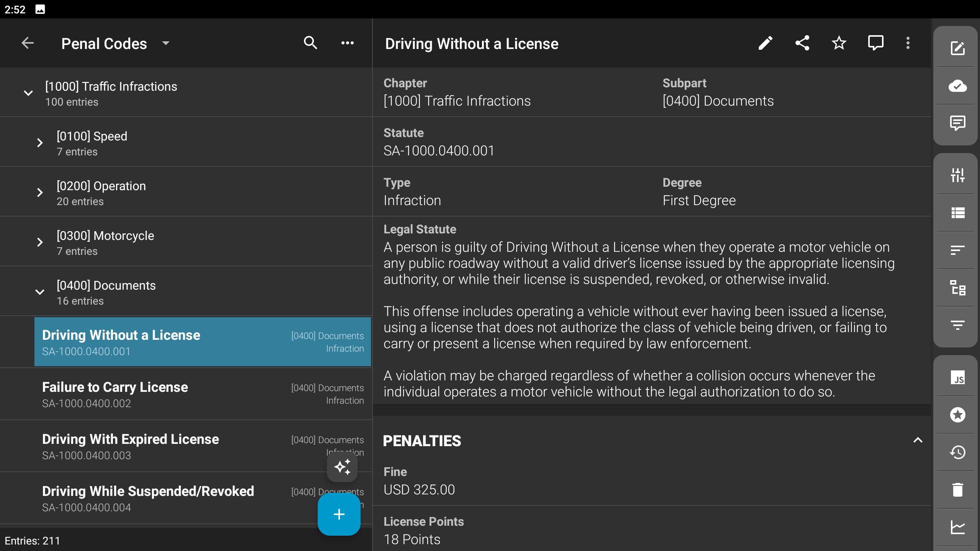This screenshot has width=980, height=551.
Task: Open the chart statistics sidebar icon
Action: 957,527
